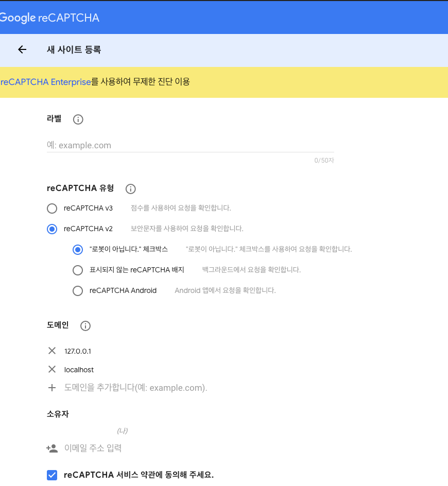Click the plus icon to add domain
448x486 pixels.
[x=52, y=388]
